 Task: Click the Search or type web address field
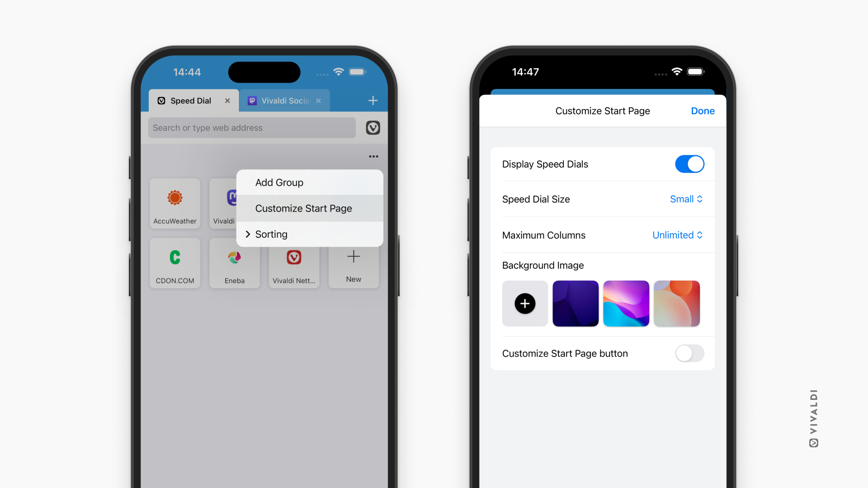(250, 127)
